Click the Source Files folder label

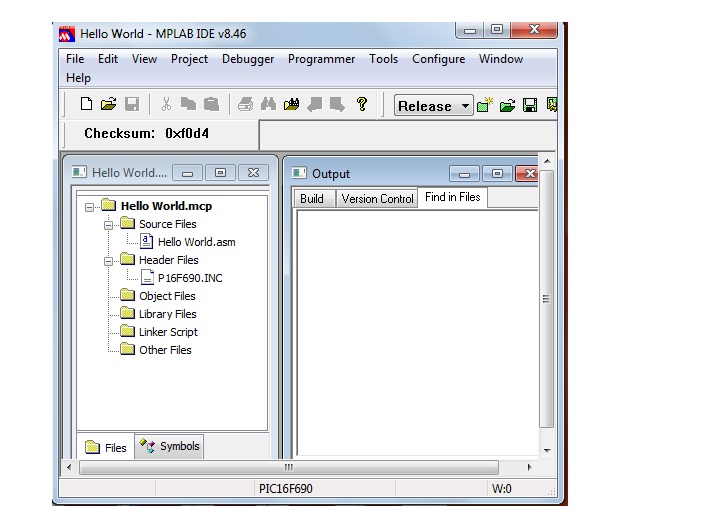[x=167, y=224]
